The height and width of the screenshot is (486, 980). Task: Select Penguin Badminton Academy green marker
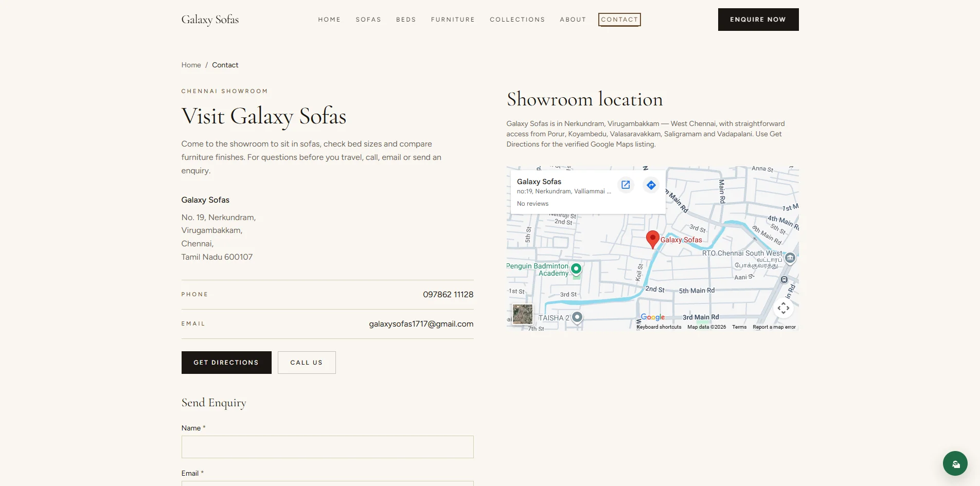576,268
